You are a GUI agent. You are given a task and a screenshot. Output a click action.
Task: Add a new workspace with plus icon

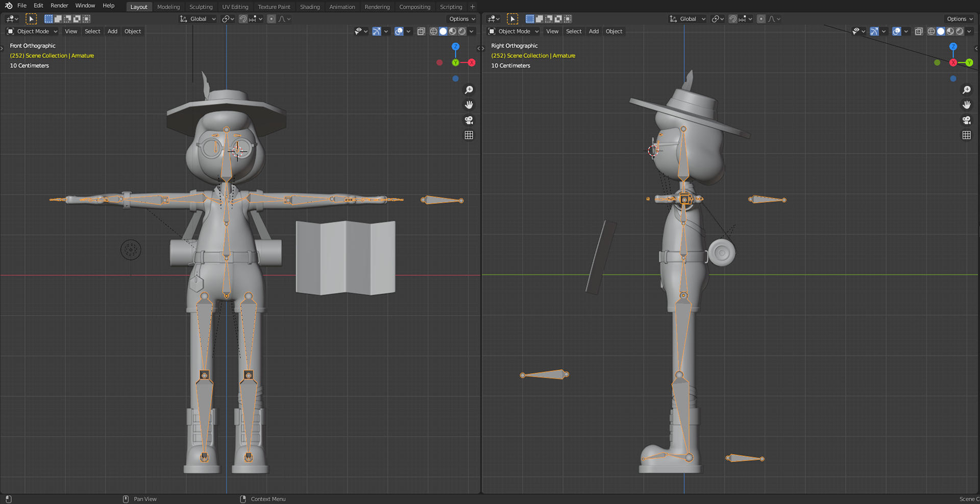click(x=472, y=7)
